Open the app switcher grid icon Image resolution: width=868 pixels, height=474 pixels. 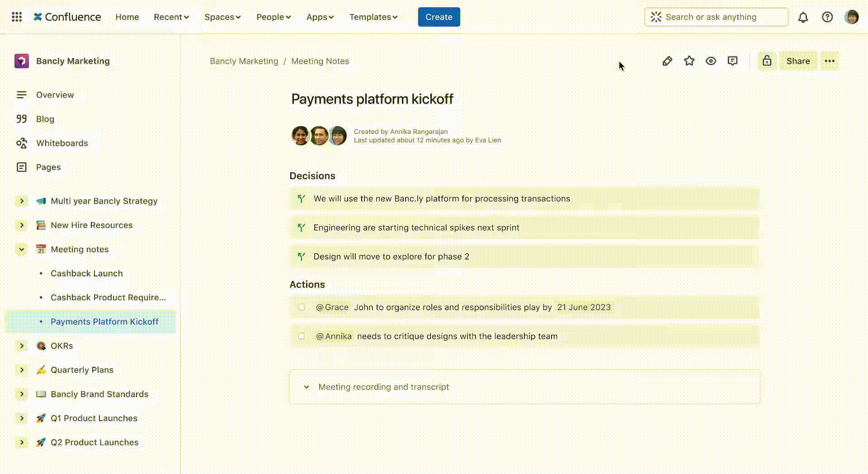pos(17,17)
